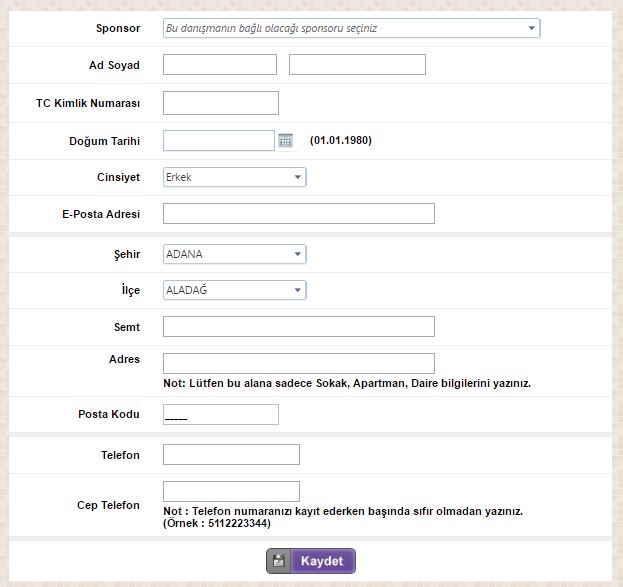The width and height of the screenshot is (623, 587).
Task: Focus the TC Kimlik Numarası field
Action: click(220, 103)
